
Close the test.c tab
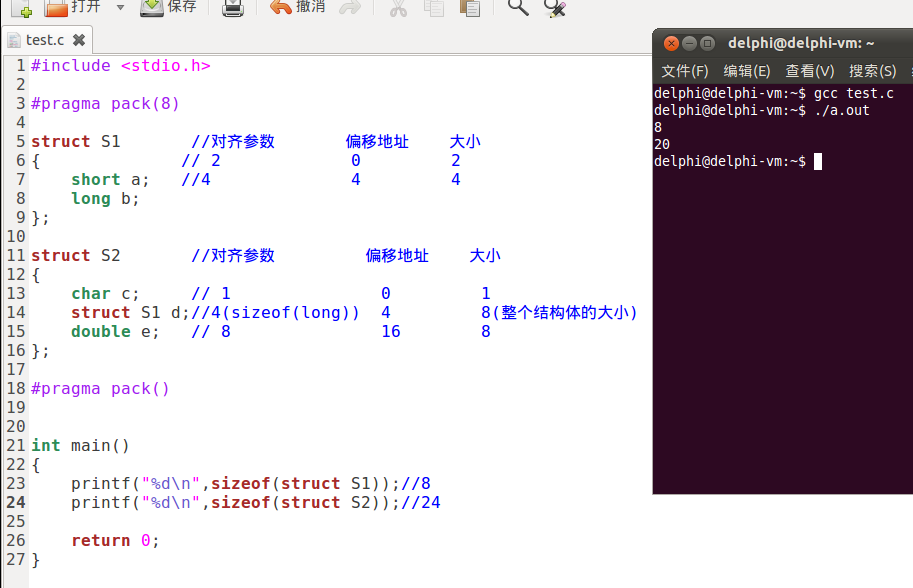pos(79,40)
